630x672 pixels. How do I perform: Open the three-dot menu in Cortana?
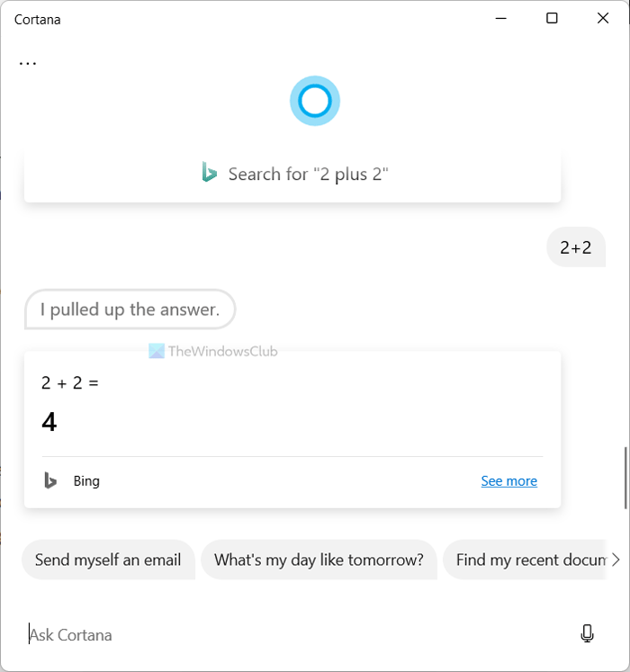(x=28, y=64)
